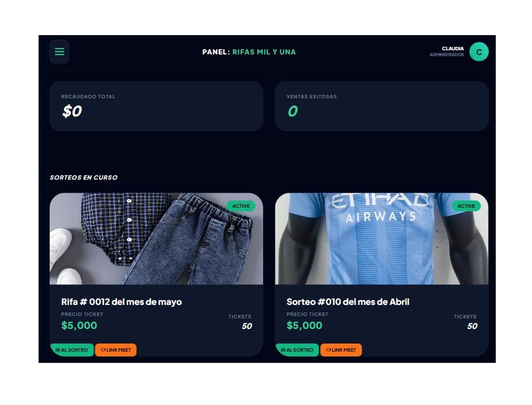
Task: Click tickets count 50 on Abril raffle
Action: [472, 326]
